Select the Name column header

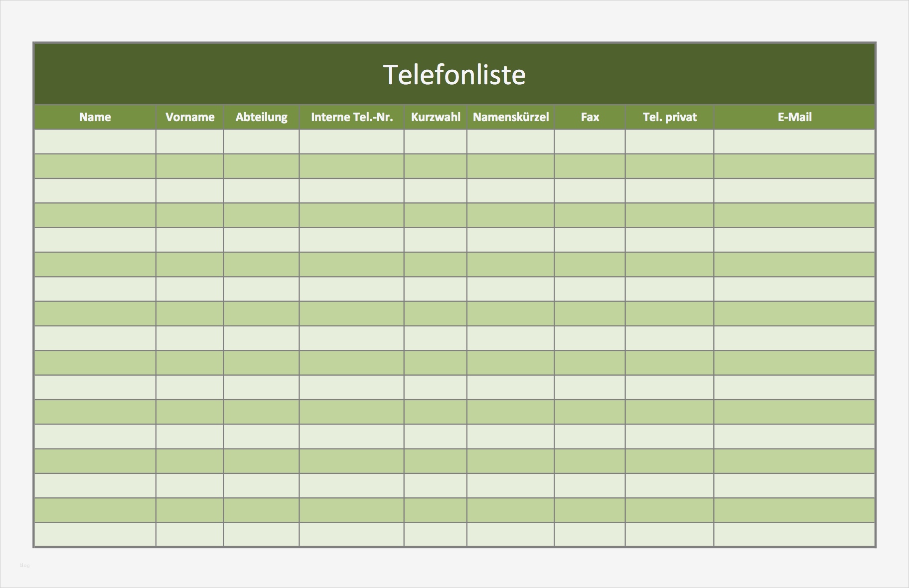click(x=95, y=117)
